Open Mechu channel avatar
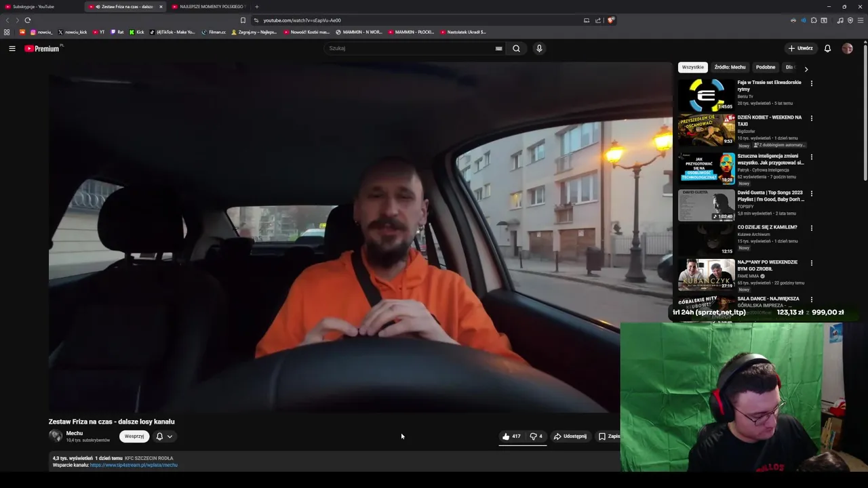The height and width of the screenshot is (488, 868). (x=56, y=436)
